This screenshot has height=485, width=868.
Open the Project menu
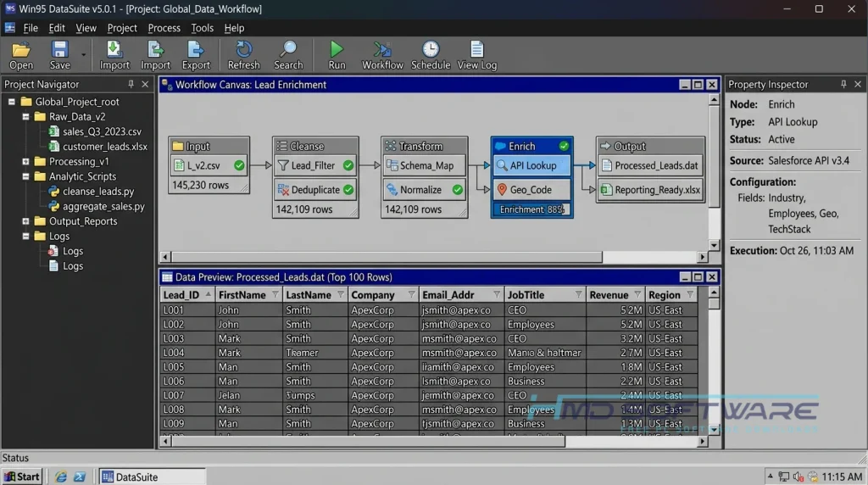click(x=122, y=28)
